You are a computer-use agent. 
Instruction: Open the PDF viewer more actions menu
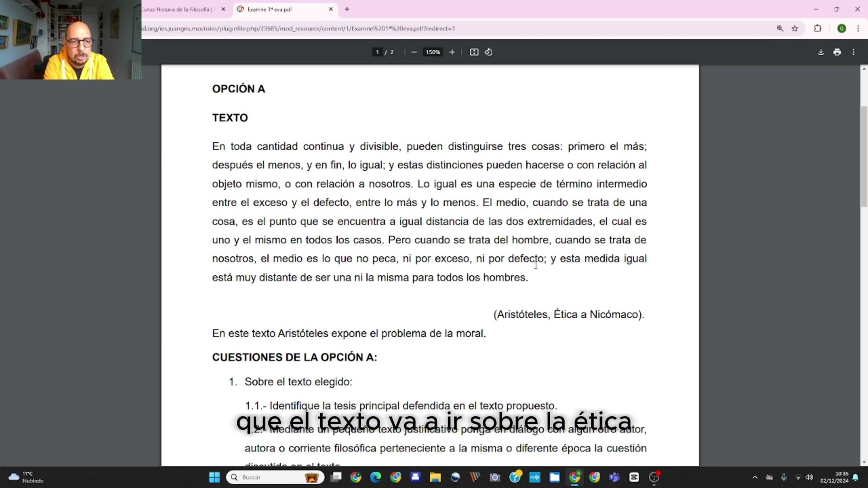point(853,52)
